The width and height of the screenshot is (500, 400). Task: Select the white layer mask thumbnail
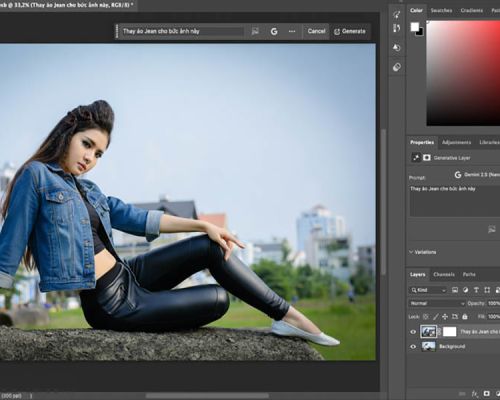click(x=449, y=332)
